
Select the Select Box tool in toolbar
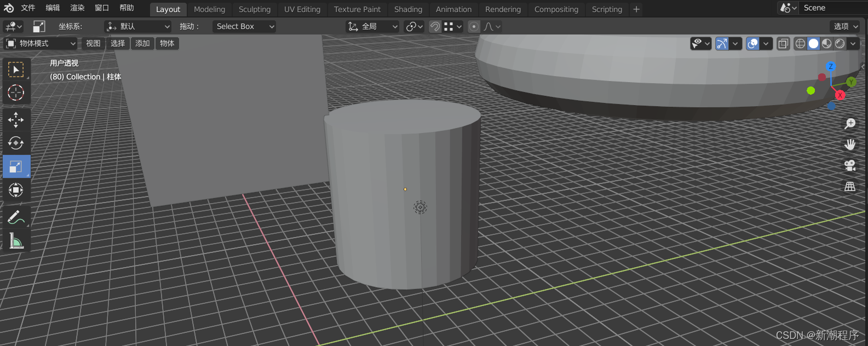pos(16,70)
